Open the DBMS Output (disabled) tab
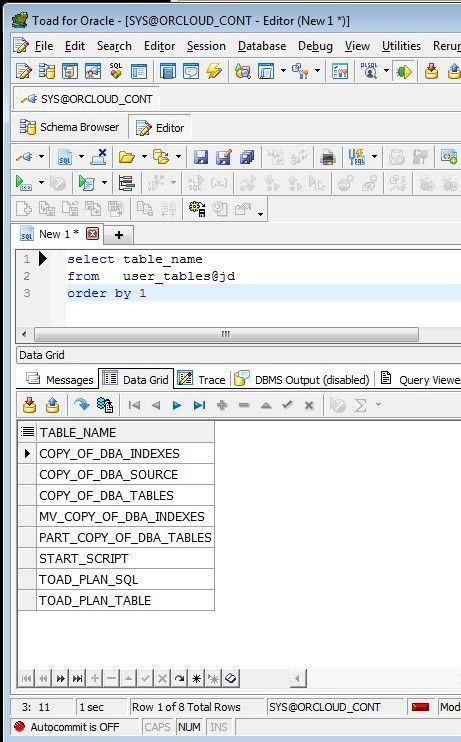Image resolution: width=461 pixels, height=742 pixels. [x=303, y=380]
